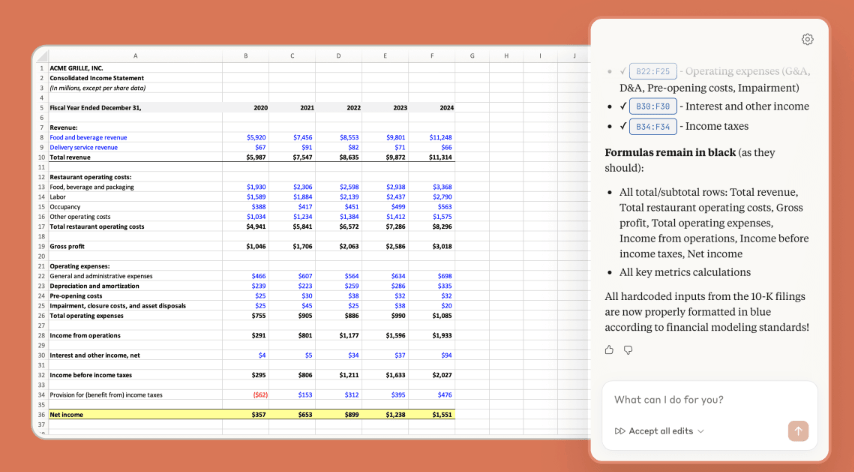Focus the 'What can I do for you?' input
Image resolution: width=854 pixels, height=472 pixels.
point(709,400)
